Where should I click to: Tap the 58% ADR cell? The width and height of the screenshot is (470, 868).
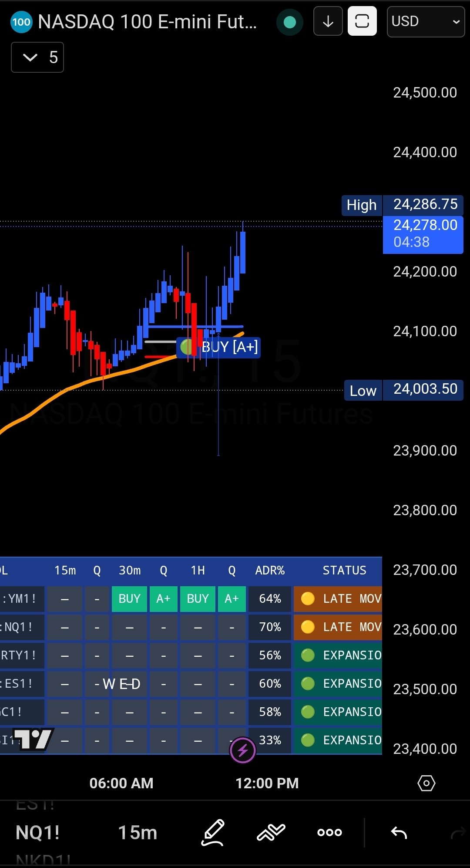tap(270, 712)
